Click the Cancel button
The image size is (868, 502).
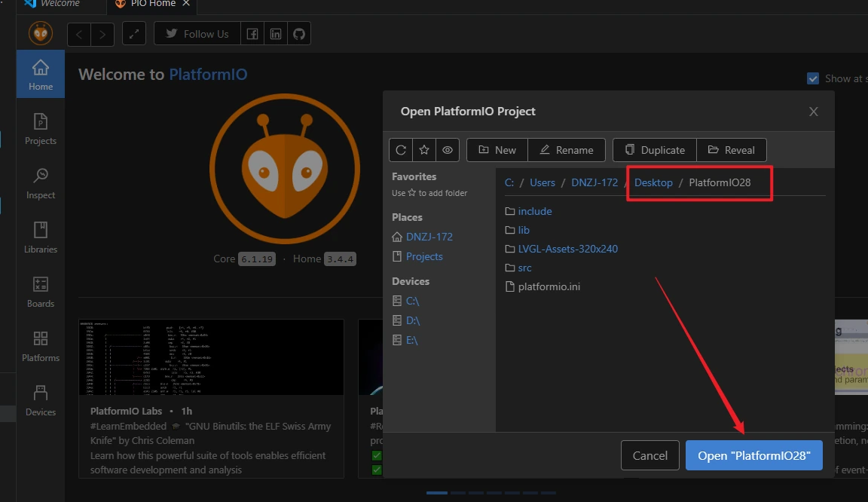click(650, 455)
